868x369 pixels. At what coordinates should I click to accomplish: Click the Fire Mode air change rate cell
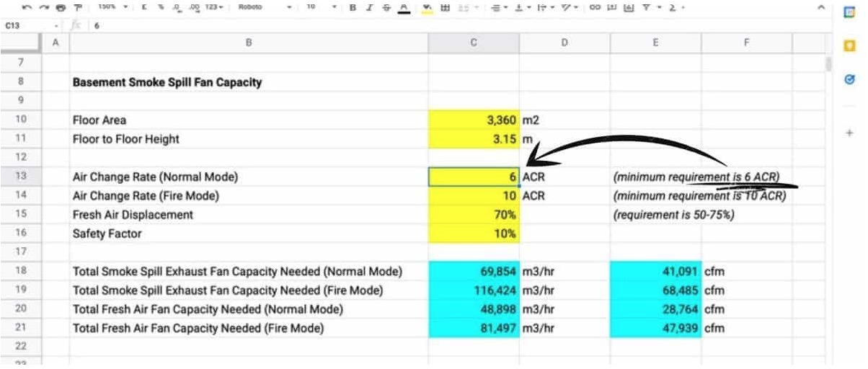pyautogui.click(x=474, y=195)
